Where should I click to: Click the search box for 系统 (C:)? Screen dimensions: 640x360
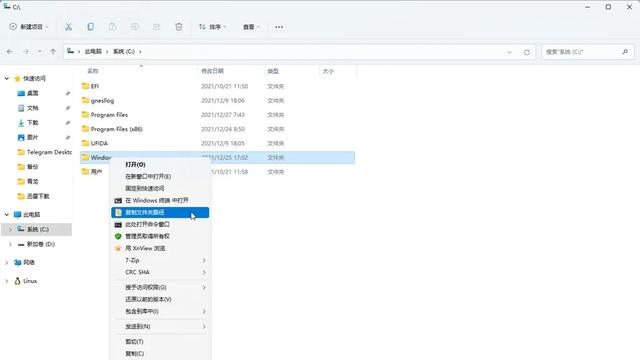point(588,52)
